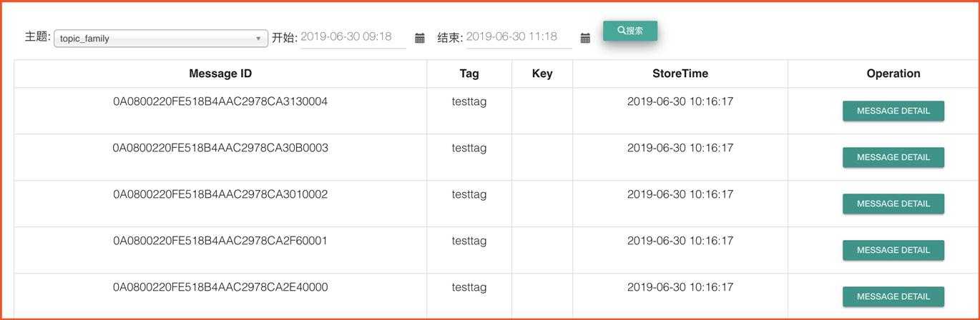This screenshot has height=320, width=980.
Task: Open Message Detail for ID ending 2F60001
Action: pos(893,250)
